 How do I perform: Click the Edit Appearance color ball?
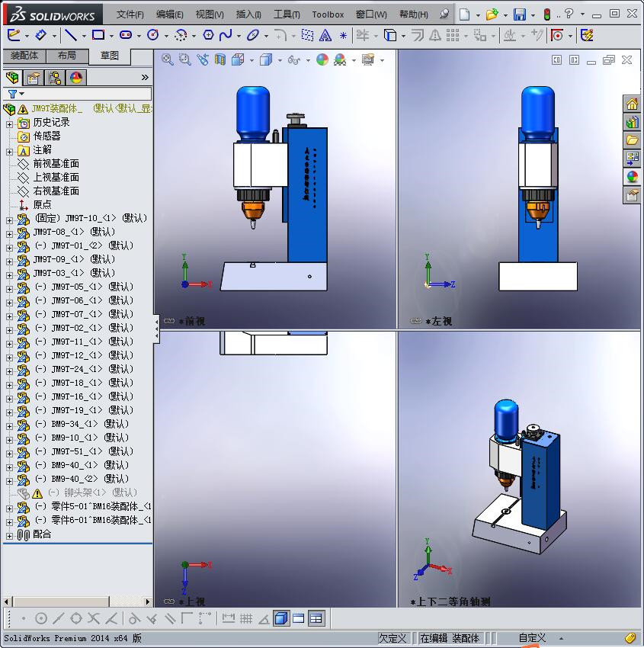click(x=322, y=60)
